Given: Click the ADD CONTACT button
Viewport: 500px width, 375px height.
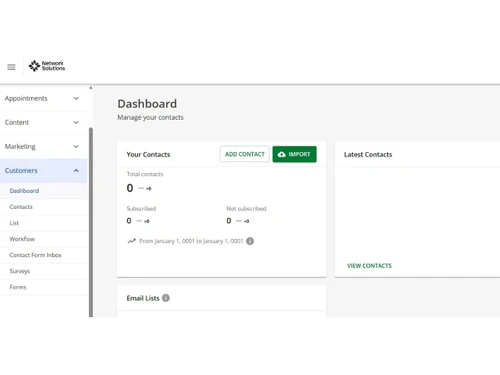Looking at the screenshot, I should coord(245,154).
